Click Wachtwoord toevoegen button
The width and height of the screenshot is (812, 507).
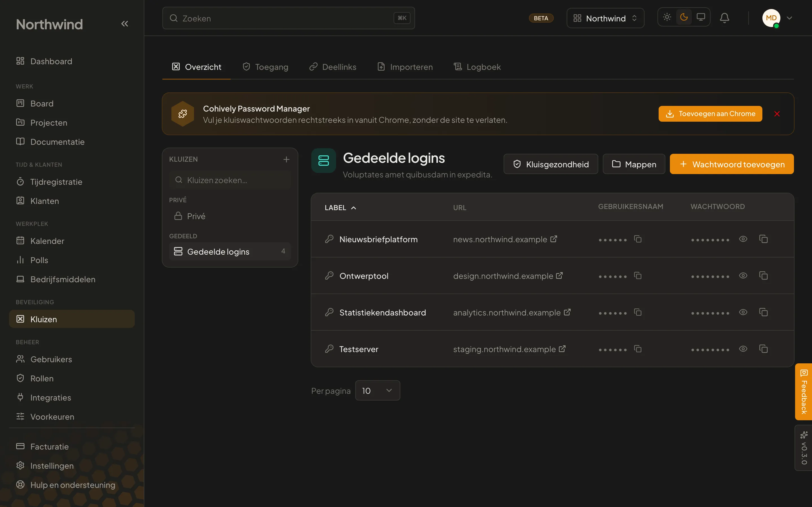tap(731, 164)
